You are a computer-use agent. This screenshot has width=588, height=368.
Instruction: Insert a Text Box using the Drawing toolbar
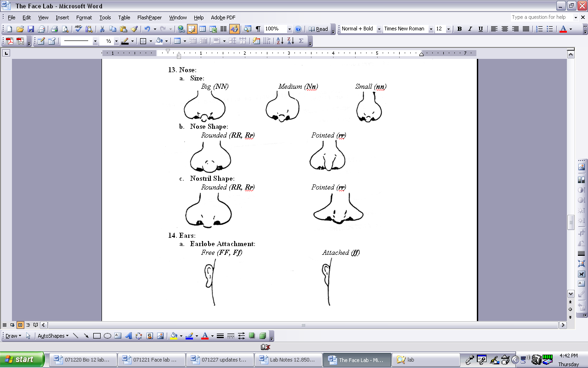click(x=118, y=336)
